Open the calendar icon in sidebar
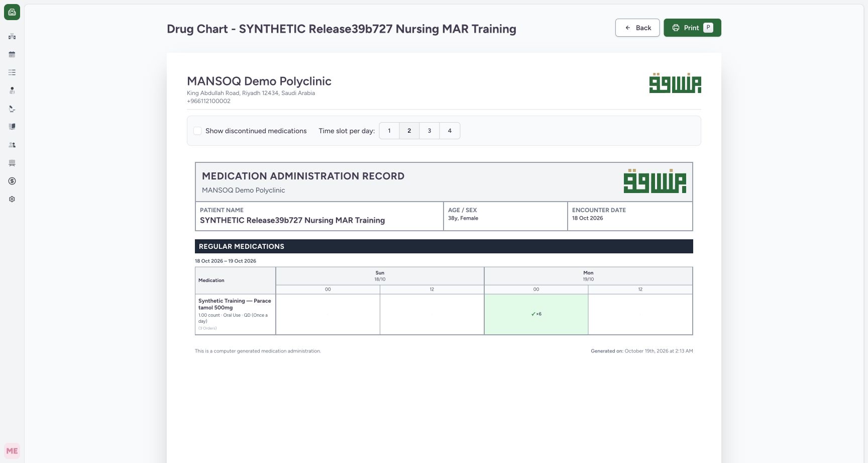 (x=12, y=54)
